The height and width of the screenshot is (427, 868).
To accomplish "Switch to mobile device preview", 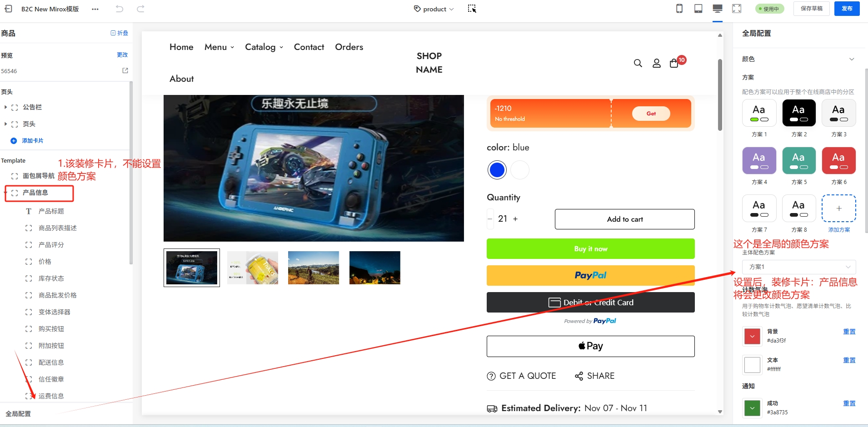I will pyautogui.click(x=679, y=9).
